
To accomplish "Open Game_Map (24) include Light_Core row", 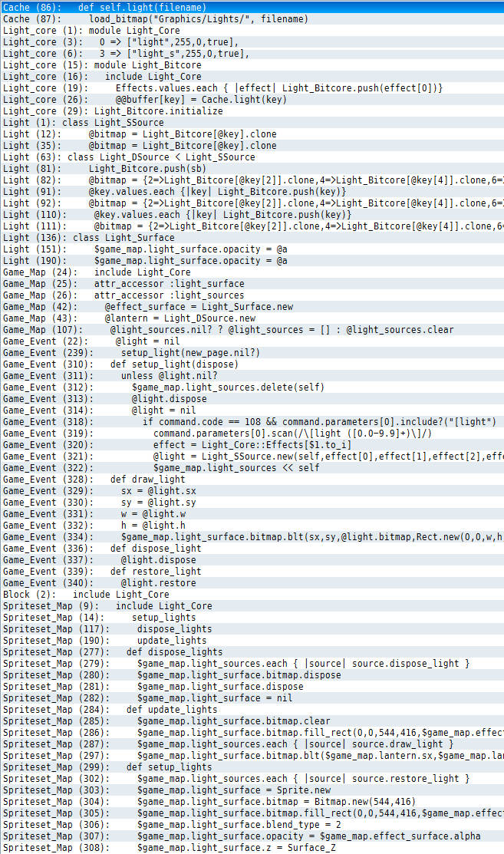I will (x=252, y=272).
